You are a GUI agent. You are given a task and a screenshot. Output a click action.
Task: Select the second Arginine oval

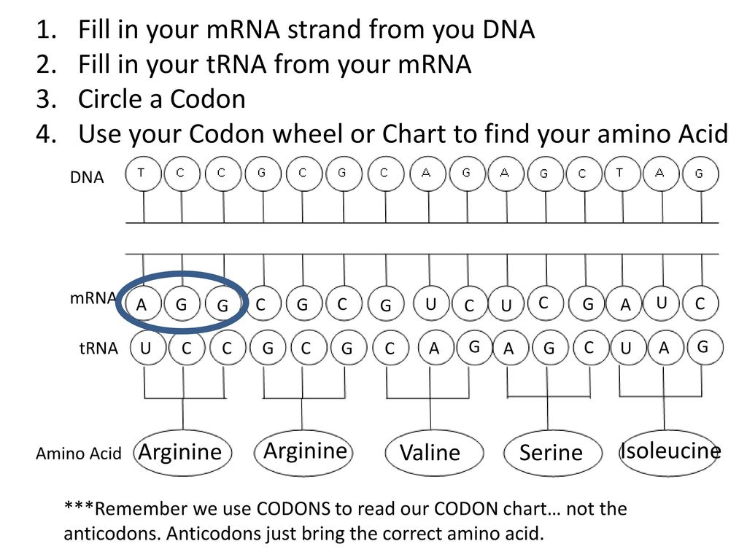[x=303, y=451]
